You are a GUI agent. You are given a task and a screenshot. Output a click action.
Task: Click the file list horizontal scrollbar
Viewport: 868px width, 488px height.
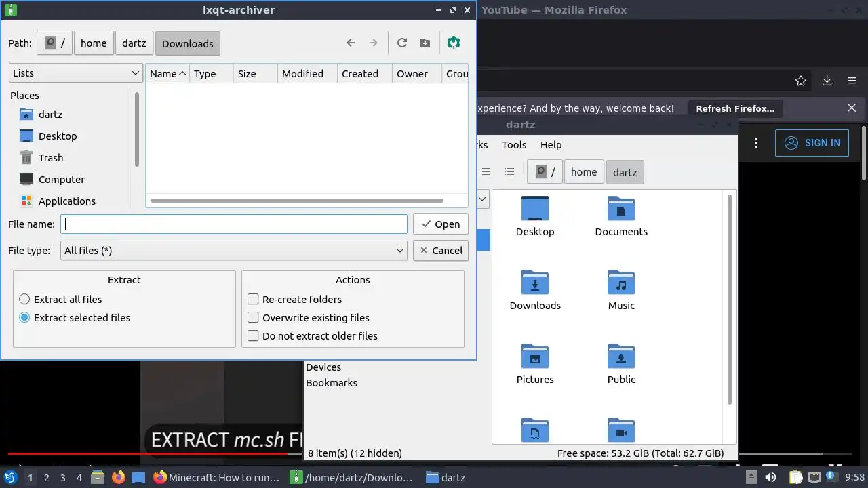pyautogui.click(x=296, y=201)
